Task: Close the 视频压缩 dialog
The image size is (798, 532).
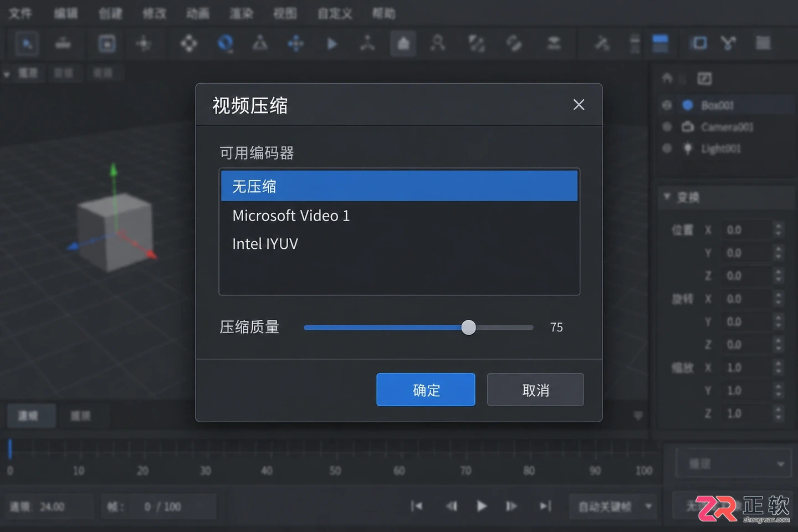Action: point(579,105)
